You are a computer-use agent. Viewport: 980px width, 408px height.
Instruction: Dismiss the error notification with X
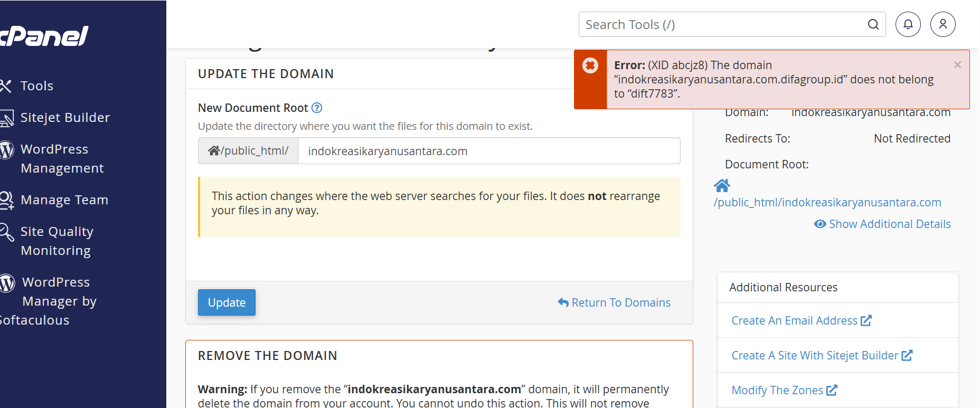pyautogui.click(x=957, y=65)
